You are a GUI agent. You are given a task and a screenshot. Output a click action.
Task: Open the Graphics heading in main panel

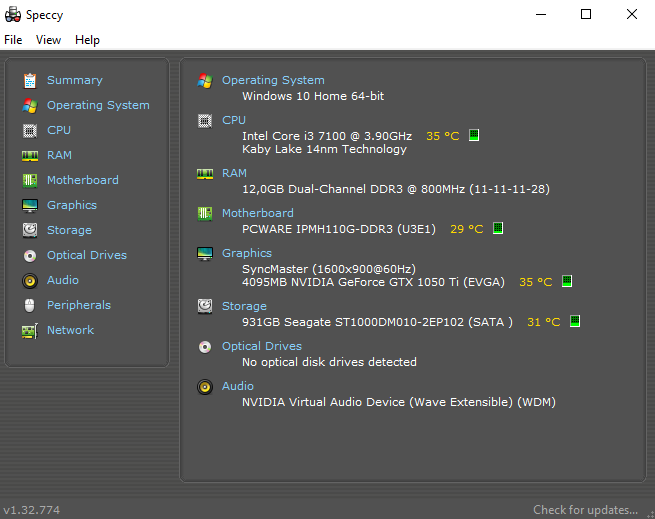pos(246,253)
